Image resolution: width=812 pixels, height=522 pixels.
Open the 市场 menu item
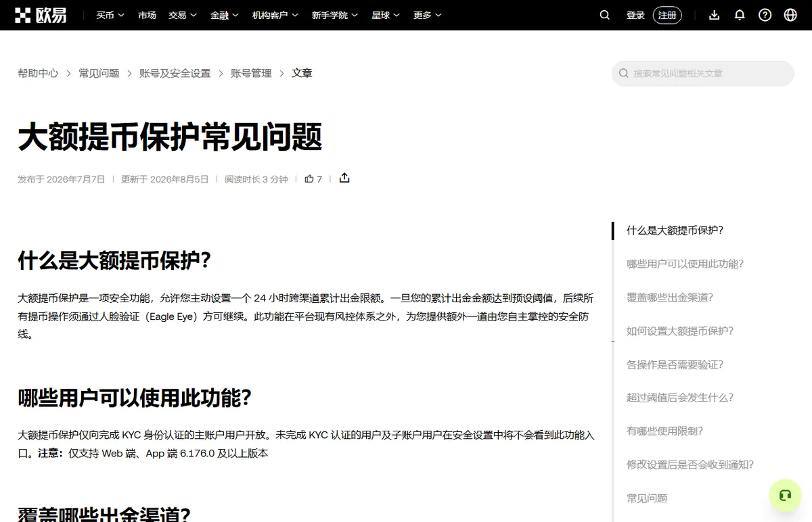pos(147,15)
